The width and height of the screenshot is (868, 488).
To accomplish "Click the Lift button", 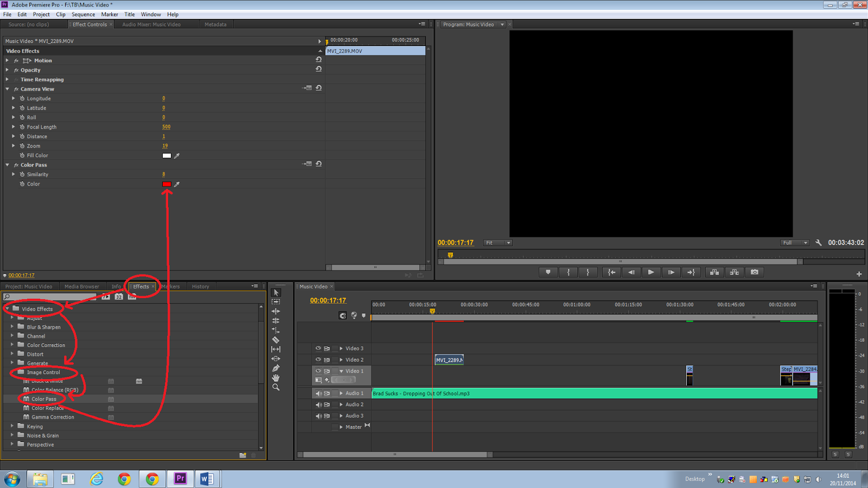I will tap(714, 272).
